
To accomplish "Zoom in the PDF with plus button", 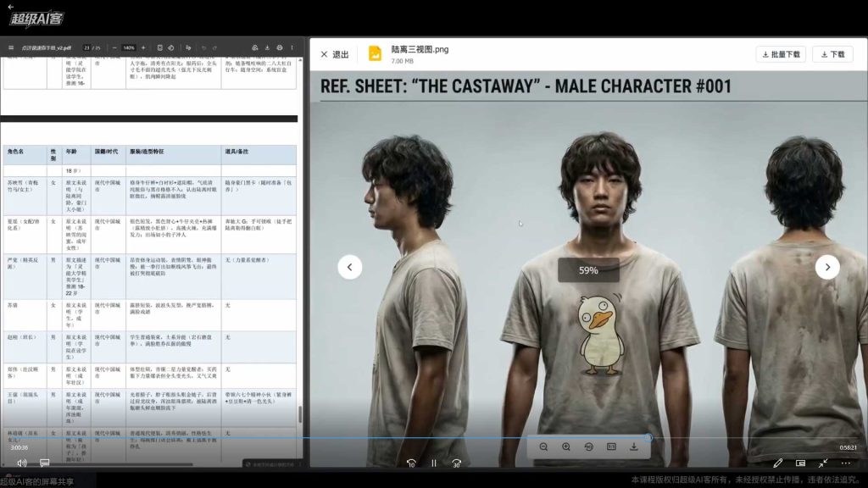I will tap(143, 47).
